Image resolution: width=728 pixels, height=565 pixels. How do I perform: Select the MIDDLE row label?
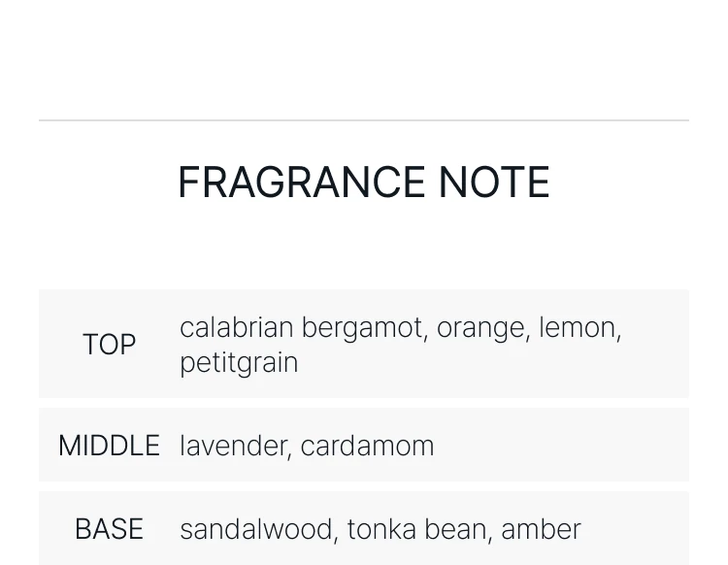(x=109, y=446)
